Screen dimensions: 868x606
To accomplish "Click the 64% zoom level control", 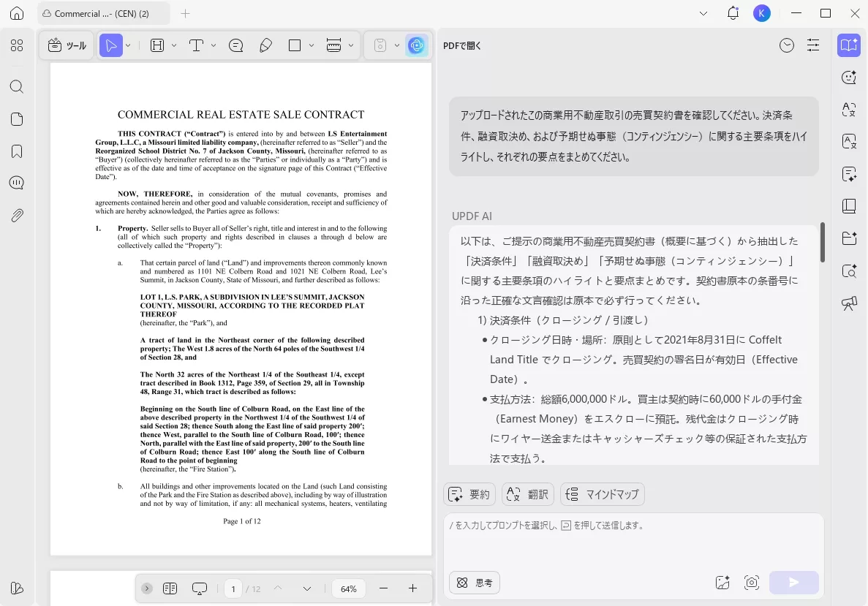I will pyautogui.click(x=348, y=588).
